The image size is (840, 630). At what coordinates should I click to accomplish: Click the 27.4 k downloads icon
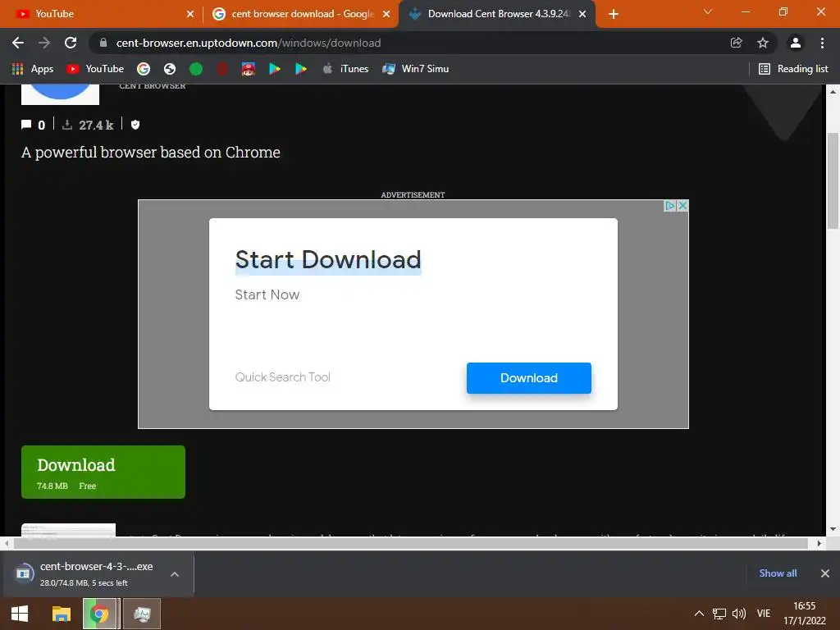click(67, 125)
